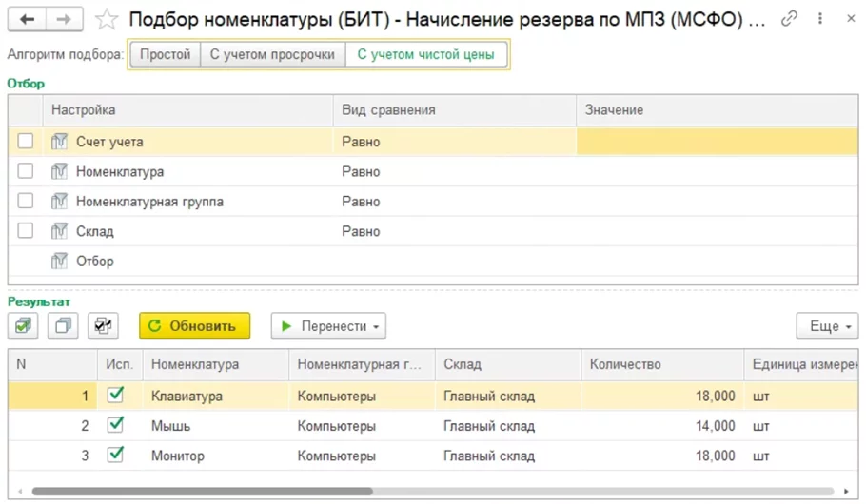Click the Значение field for Счет учета
This screenshot has width=866, height=504.
click(x=717, y=142)
